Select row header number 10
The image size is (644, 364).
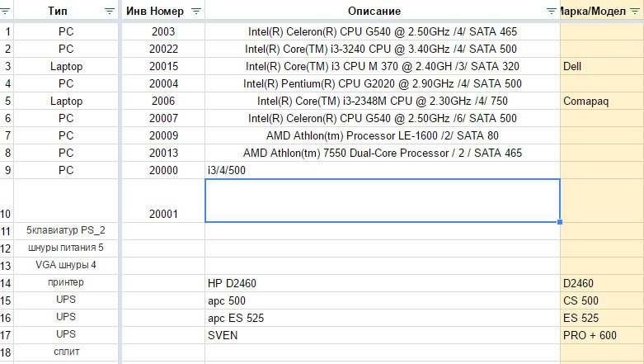(x=7, y=214)
